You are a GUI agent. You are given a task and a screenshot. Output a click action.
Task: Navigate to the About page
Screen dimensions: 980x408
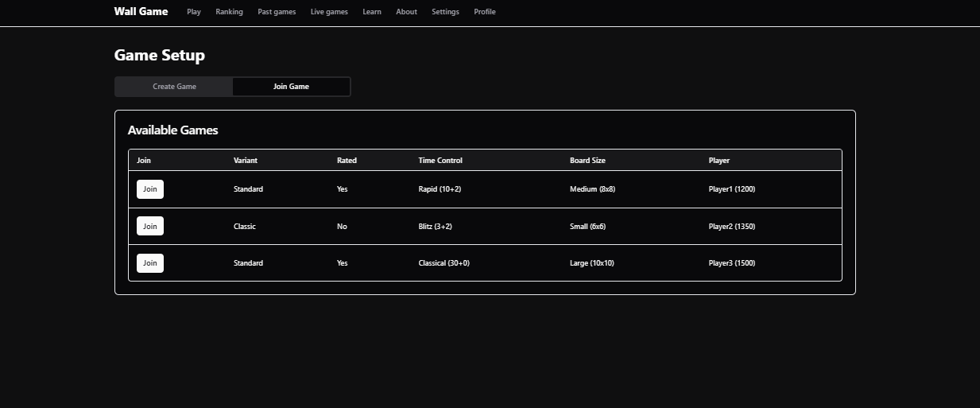tap(406, 12)
